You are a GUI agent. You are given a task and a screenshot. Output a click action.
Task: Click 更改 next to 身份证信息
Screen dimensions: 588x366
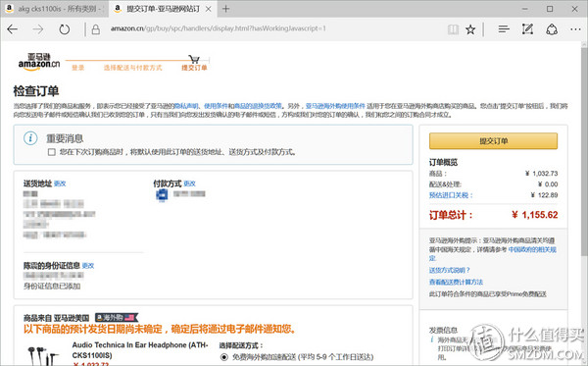(x=88, y=266)
